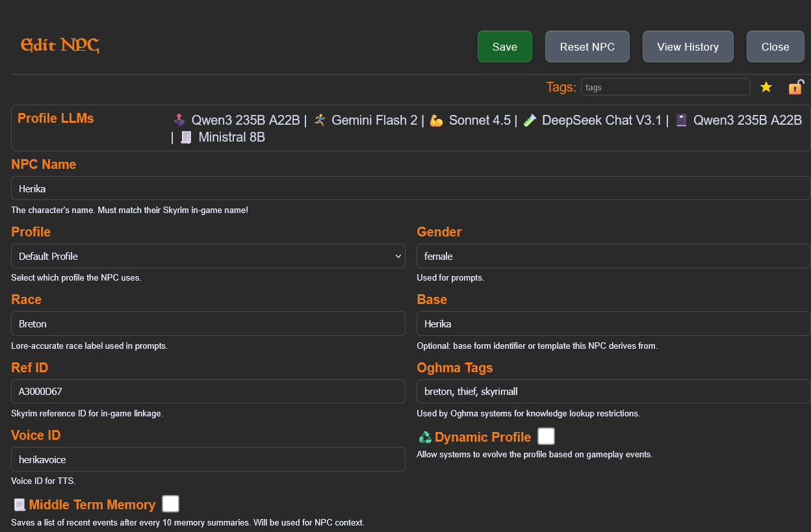Click the yellow star favorite icon
This screenshot has height=532, width=811.
pos(766,87)
